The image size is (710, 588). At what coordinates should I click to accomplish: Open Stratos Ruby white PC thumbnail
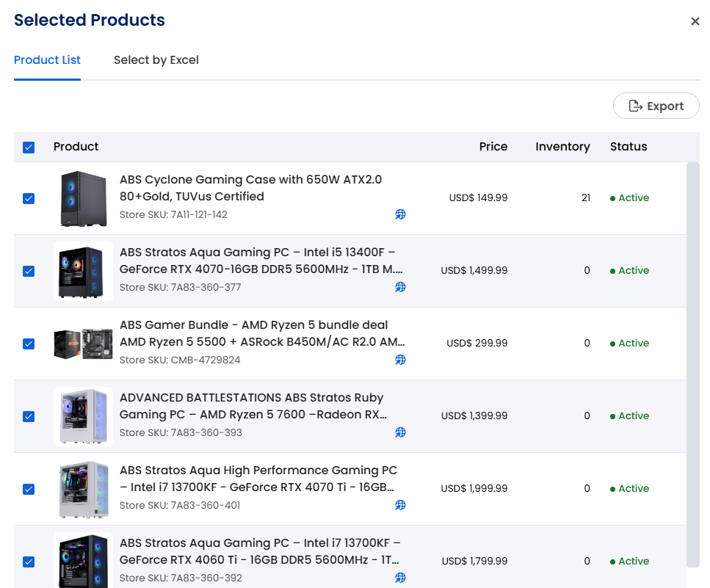(x=83, y=416)
